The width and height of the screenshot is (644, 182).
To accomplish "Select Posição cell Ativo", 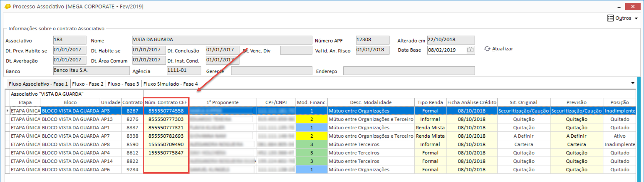I will point(619,136).
